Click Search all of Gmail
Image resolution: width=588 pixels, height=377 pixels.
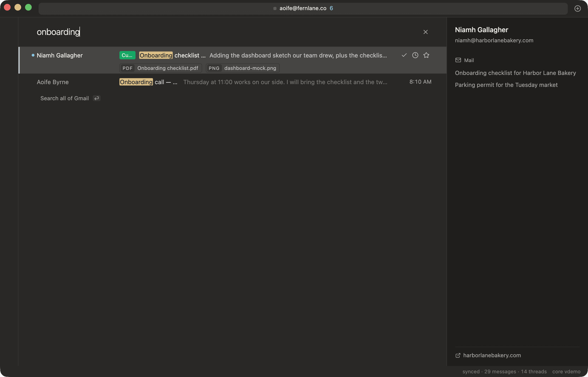point(64,98)
